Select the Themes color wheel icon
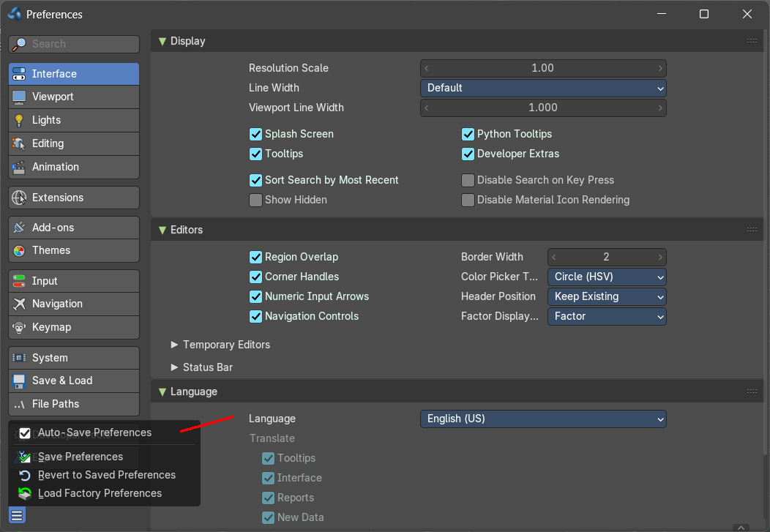 pyautogui.click(x=19, y=251)
